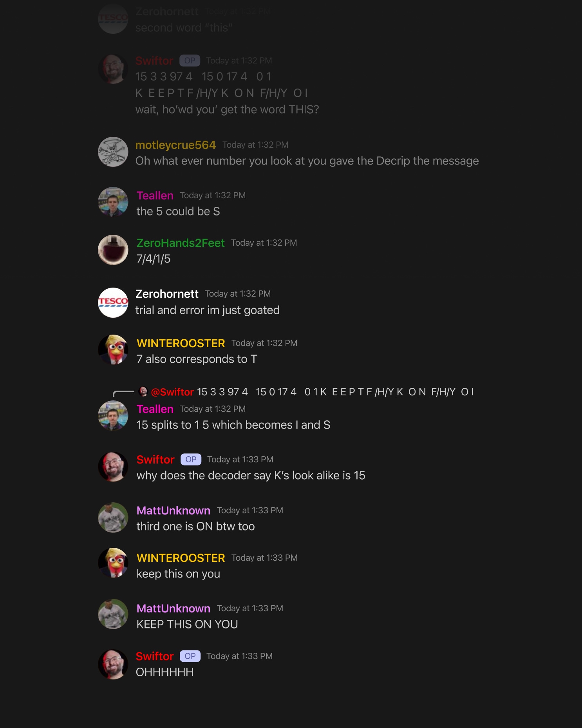This screenshot has height=728, width=582.
Task: Open Swiftor username above decoder question
Action: (155, 460)
